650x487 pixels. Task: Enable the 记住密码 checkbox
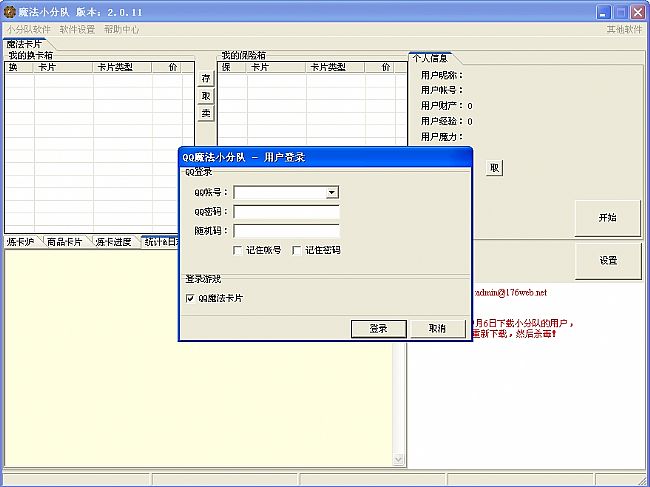[297, 250]
